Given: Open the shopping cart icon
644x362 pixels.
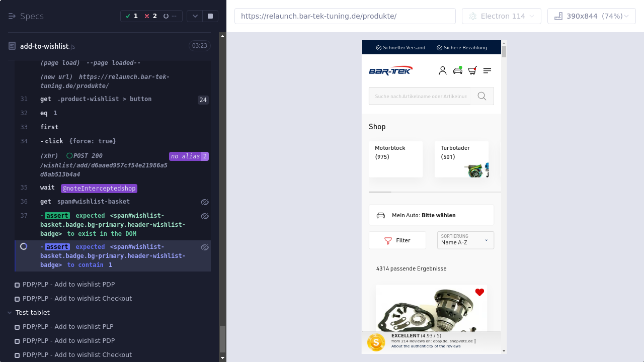Looking at the screenshot, I should 472,71.
